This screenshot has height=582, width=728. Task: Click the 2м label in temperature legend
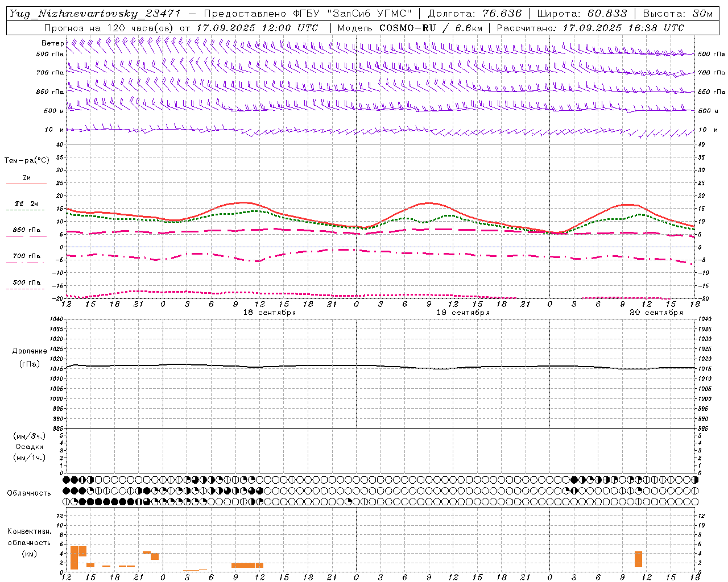pos(27,178)
